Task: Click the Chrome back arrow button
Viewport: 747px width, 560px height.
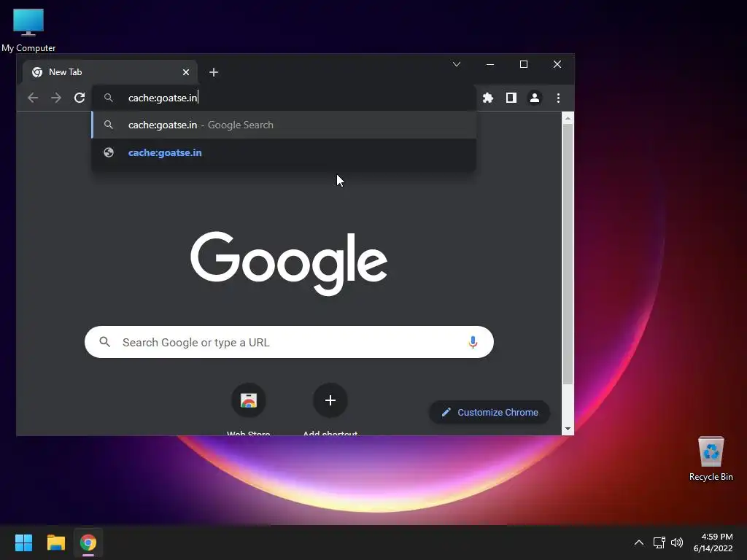Action: point(33,98)
